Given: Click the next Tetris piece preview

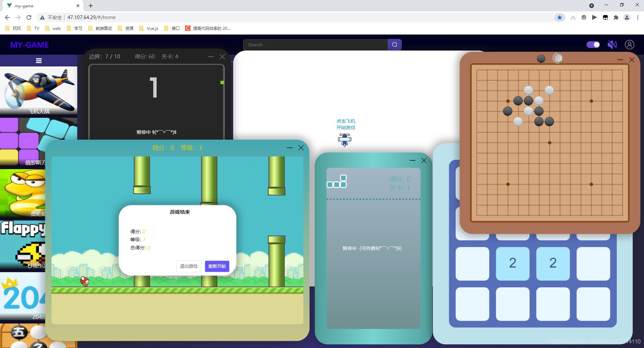Looking at the screenshot, I should 337,181.
